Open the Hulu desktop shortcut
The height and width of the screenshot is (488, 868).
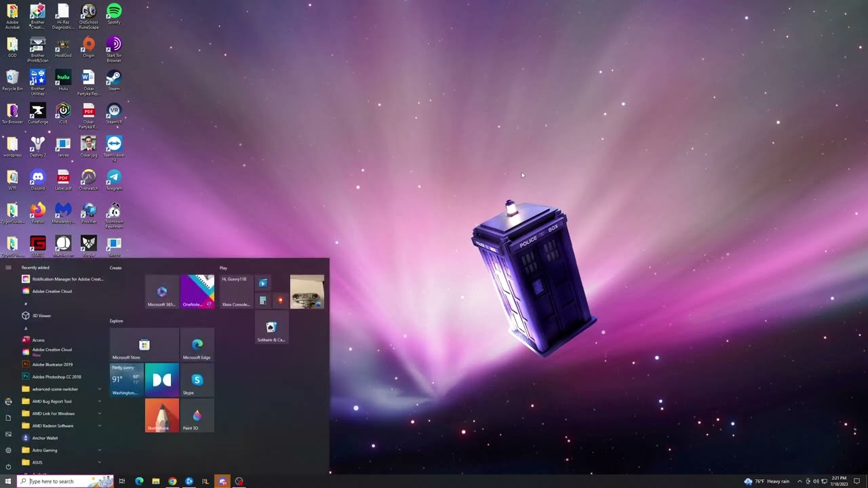point(63,81)
